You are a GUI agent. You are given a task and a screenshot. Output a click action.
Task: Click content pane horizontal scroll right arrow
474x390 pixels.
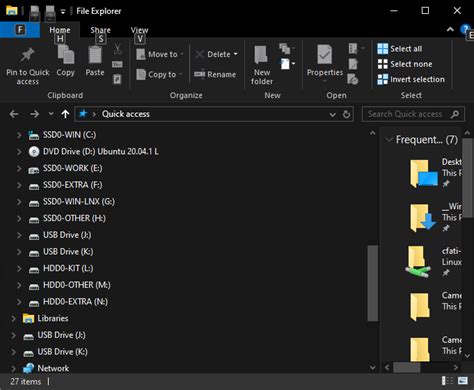tap(456, 367)
